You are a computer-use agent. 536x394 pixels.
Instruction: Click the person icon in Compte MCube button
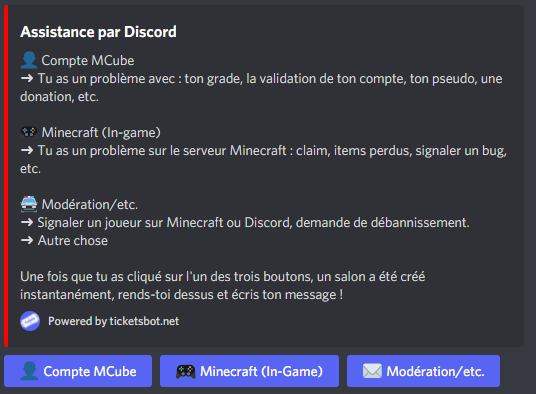tap(29, 371)
